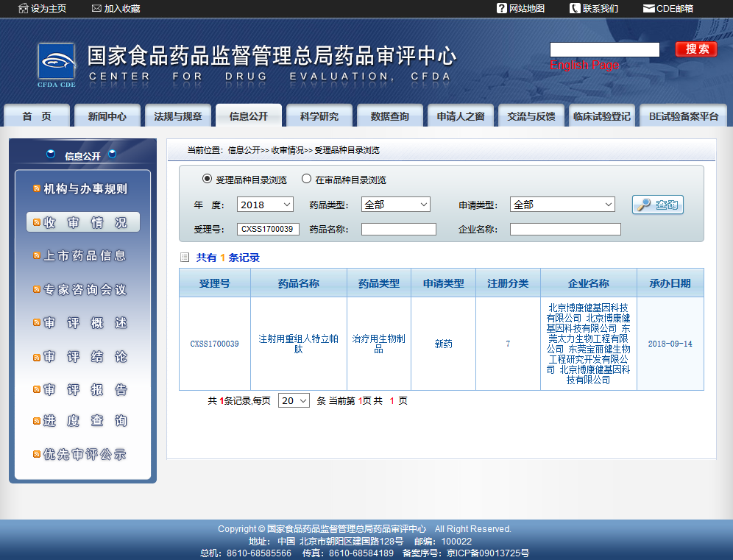
Task: Click the 加入收藏 envelope icon
Action: (96, 8)
